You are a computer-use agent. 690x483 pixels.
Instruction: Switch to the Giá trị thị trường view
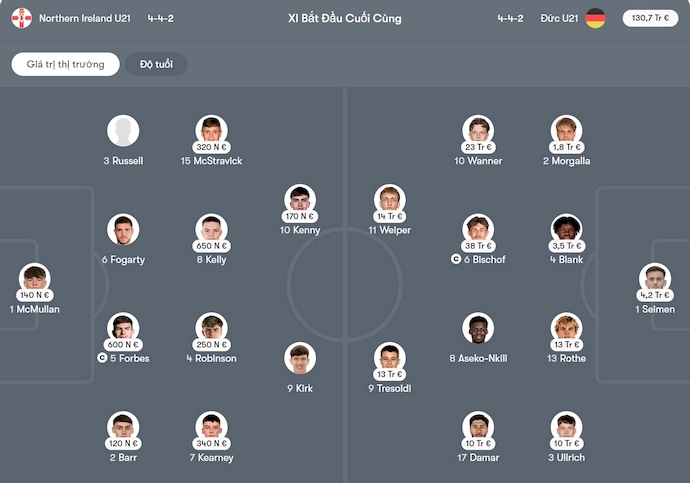pyautogui.click(x=66, y=64)
